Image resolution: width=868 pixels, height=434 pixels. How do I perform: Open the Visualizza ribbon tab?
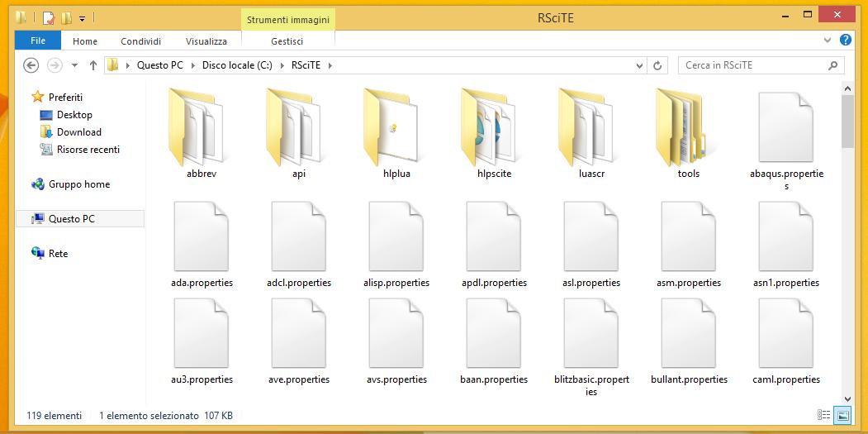pyautogui.click(x=206, y=41)
